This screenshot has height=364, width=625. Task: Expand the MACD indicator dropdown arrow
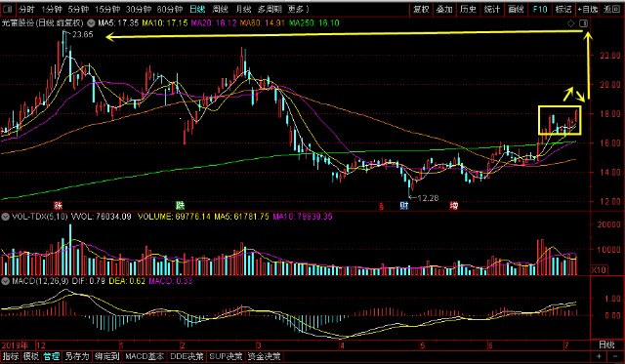pyautogui.click(x=5, y=281)
